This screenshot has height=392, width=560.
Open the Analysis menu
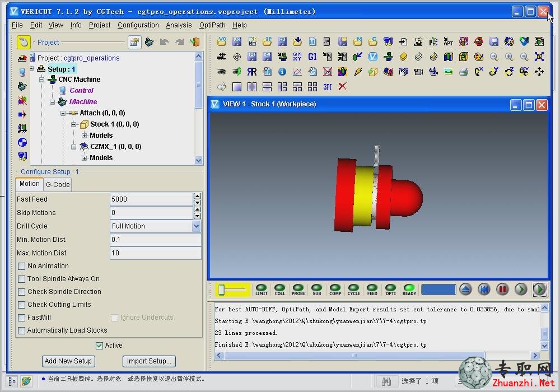click(179, 25)
